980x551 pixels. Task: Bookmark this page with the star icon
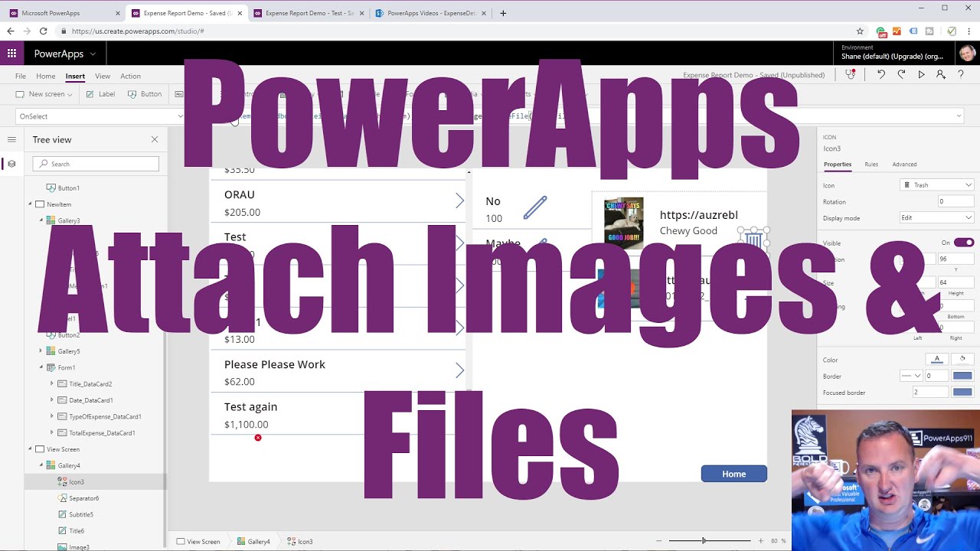point(860,31)
